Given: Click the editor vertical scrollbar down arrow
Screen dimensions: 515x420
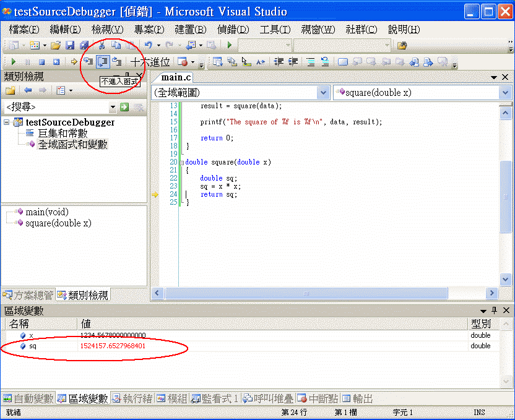Looking at the screenshot, I should [x=505, y=280].
